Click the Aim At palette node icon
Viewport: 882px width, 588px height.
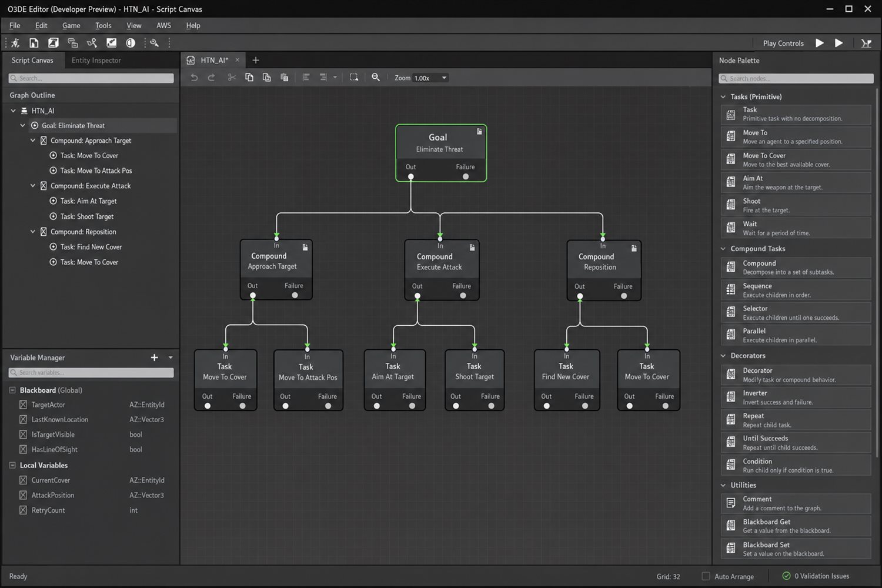click(x=731, y=182)
